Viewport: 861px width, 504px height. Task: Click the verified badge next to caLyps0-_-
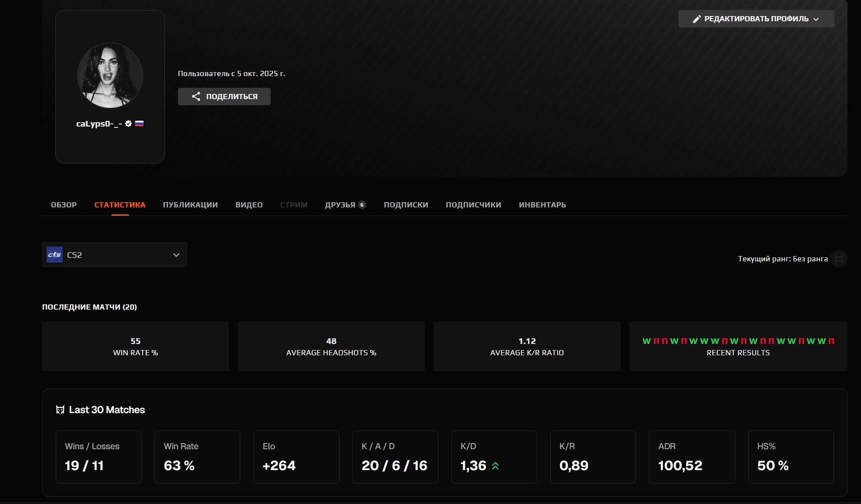tap(128, 123)
